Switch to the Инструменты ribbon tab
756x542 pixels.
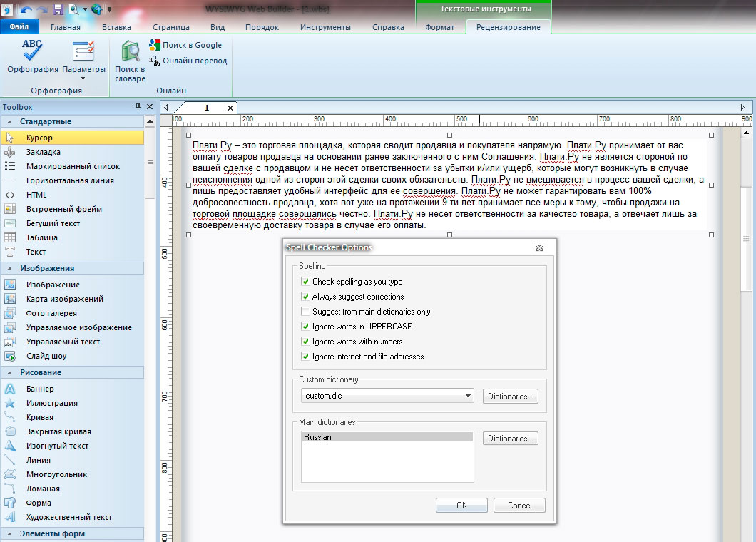[325, 27]
